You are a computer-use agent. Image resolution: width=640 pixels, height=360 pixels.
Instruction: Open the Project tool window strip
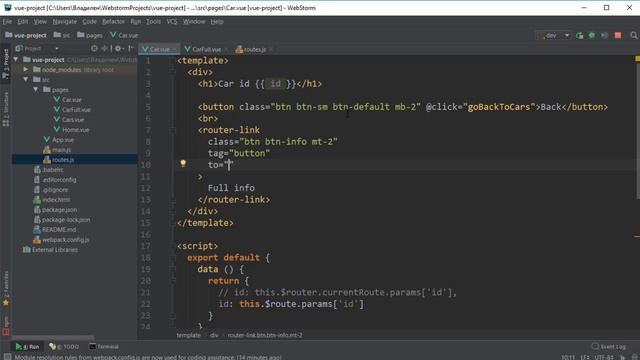coord(6,63)
